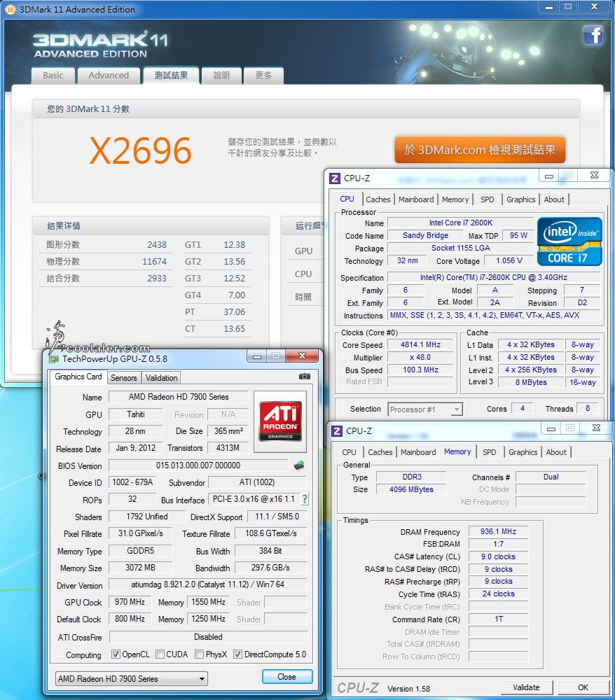Open the Facebook icon in 3DMark header
This screenshot has width=615, height=700.
coord(593,35)
